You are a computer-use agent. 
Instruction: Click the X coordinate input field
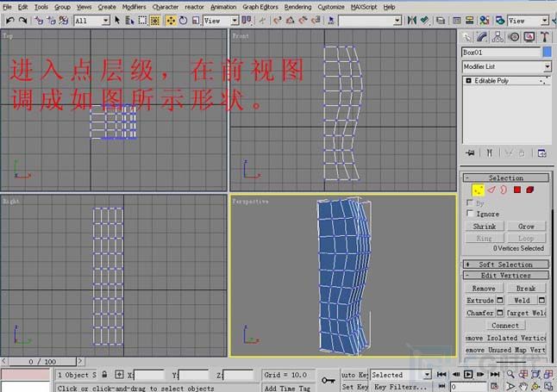click(149, 375)
